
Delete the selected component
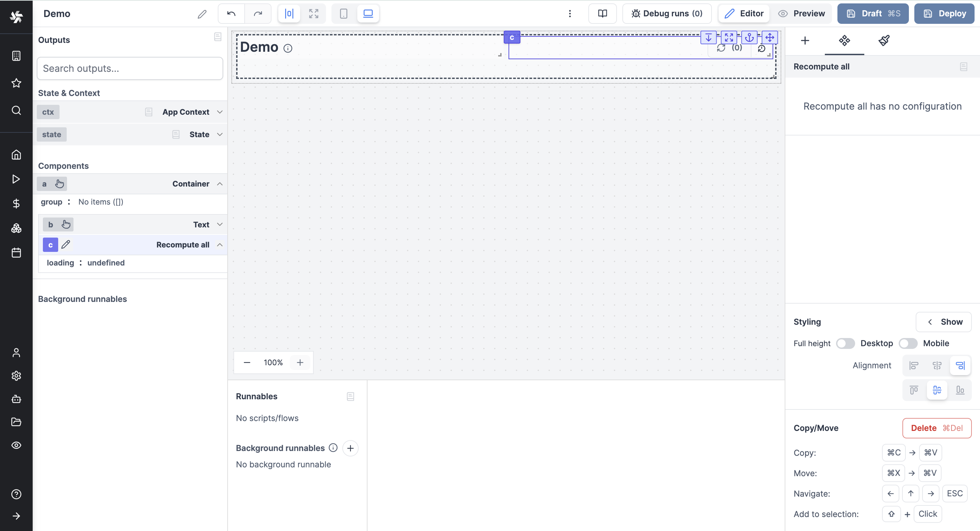point(936,428)
